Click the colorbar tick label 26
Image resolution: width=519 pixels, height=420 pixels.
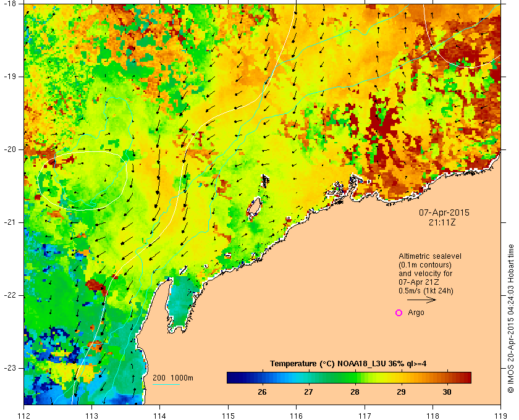click(262, 392)
